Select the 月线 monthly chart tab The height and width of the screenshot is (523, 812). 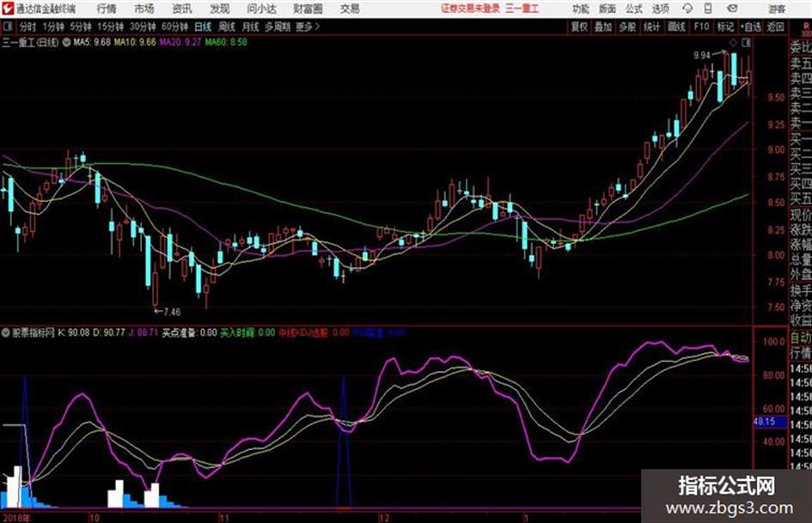coord(251,27)
